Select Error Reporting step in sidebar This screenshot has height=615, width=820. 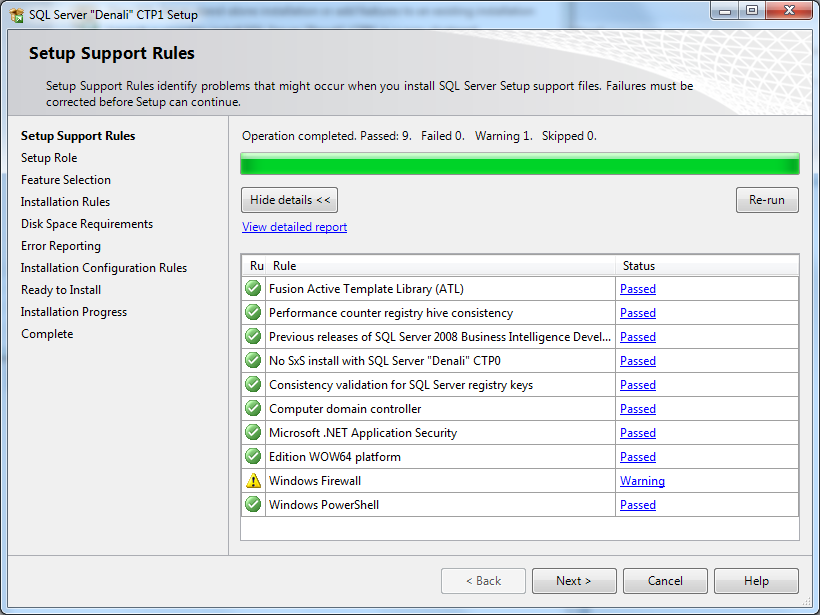point(61,246)
